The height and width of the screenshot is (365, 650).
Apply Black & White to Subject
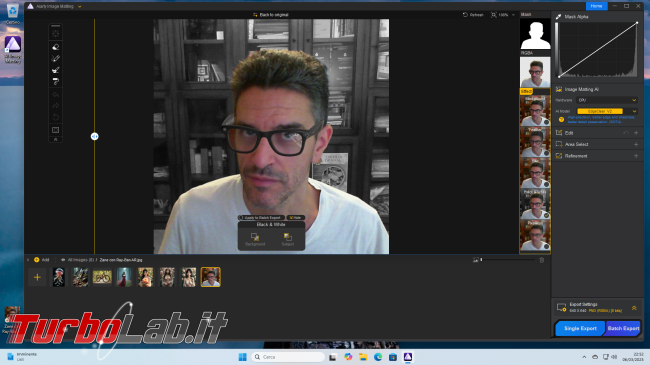coord(288,239)
